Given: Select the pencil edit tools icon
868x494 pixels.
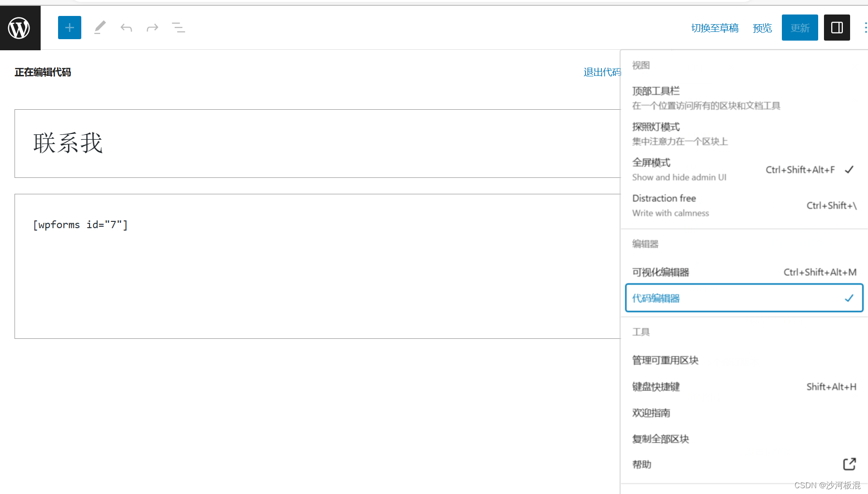Looking at the screenshot, I should pyautogui.click(x=100, y=28).
